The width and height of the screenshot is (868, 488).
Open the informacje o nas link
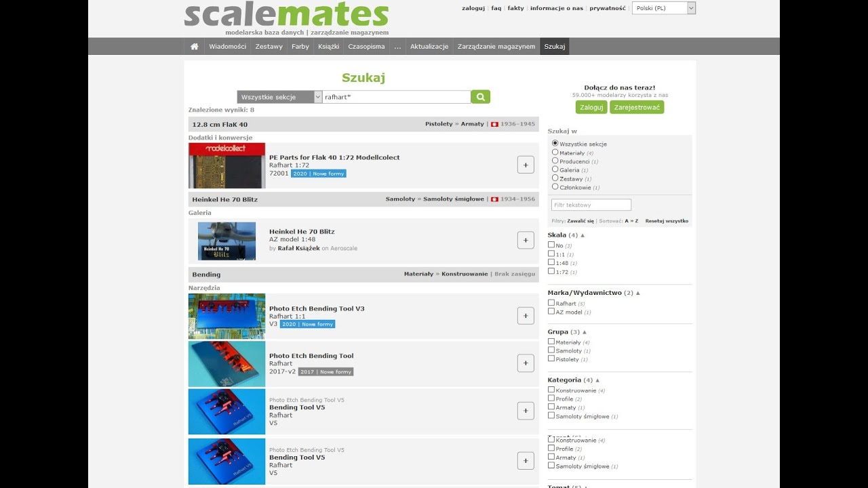557,8
